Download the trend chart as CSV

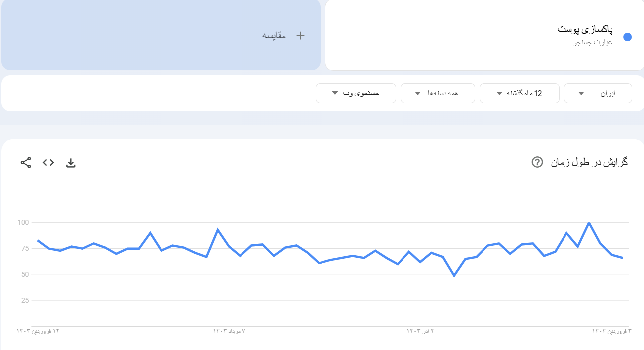tap(71, 163)
